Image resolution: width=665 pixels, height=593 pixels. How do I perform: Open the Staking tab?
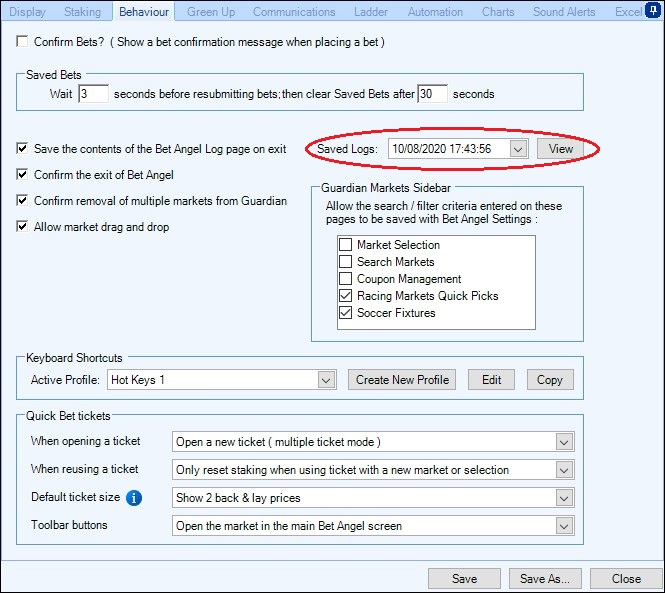click(82, 11)
